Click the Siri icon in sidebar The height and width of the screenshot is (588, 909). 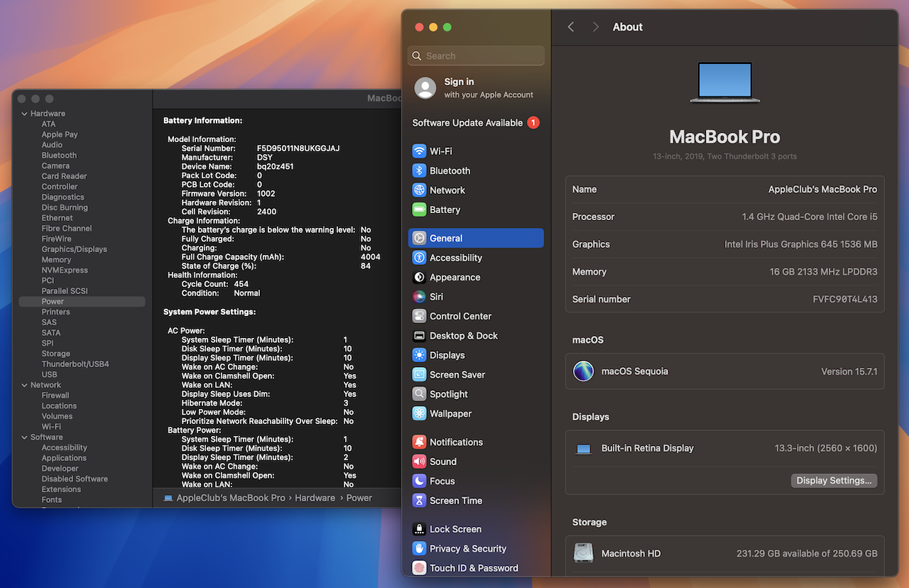419,297
